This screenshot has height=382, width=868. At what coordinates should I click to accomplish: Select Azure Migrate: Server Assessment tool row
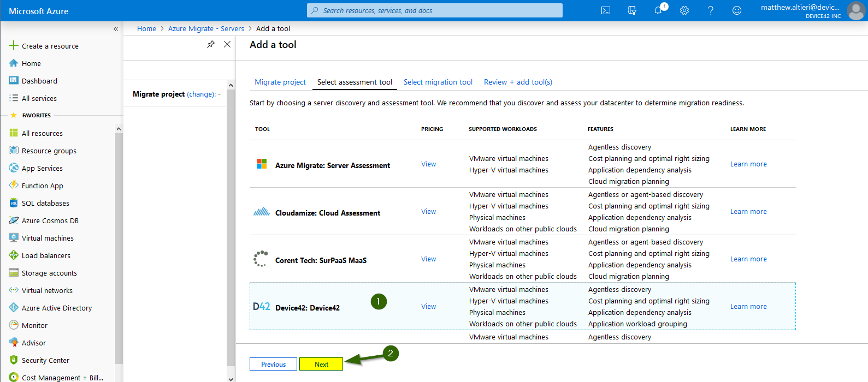point(523,164)
